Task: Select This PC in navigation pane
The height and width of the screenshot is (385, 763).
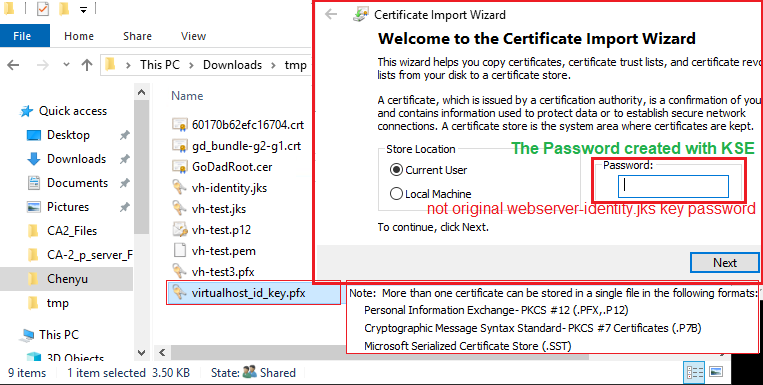Action: 58,335
